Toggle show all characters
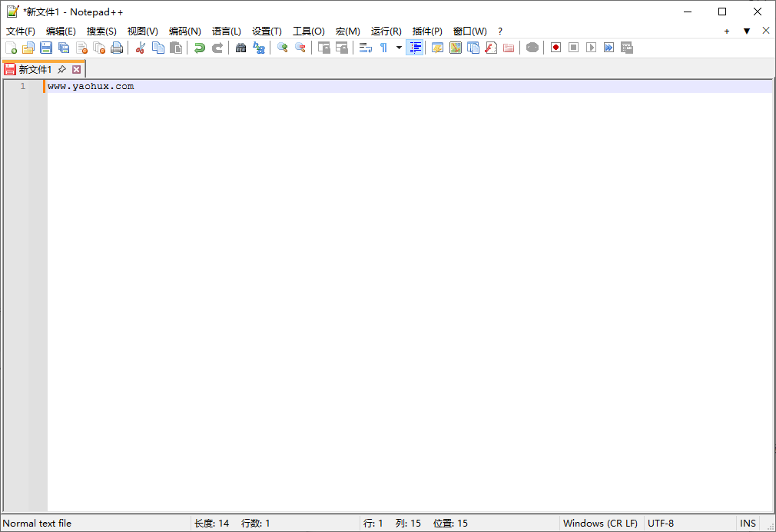Image resolution: width=776 pixels, height=532 pixels. (x=382, y=47)
